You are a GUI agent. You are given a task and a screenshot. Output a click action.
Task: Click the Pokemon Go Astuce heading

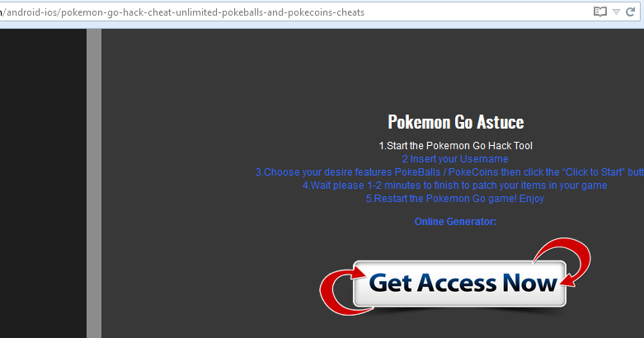pyautogui.click(x=456, y=122)
